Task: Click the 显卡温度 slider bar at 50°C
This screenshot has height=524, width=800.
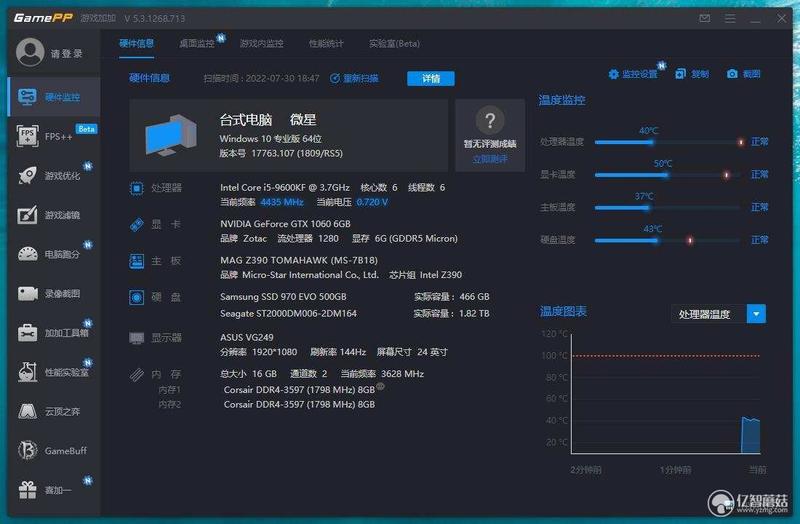Action: point(668,174)
